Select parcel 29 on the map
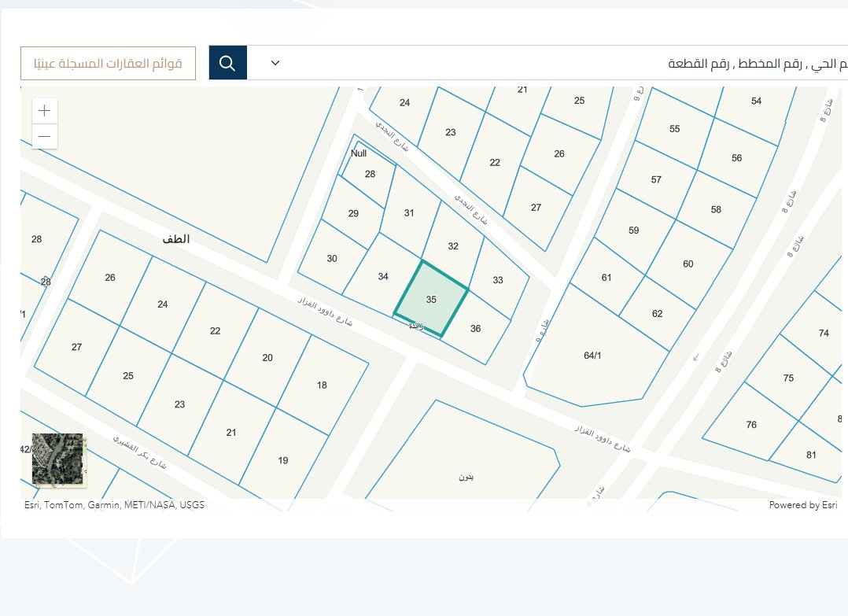The height and width of the screenshot is (616, 848). pyautogui.click(x=353, y=213)
